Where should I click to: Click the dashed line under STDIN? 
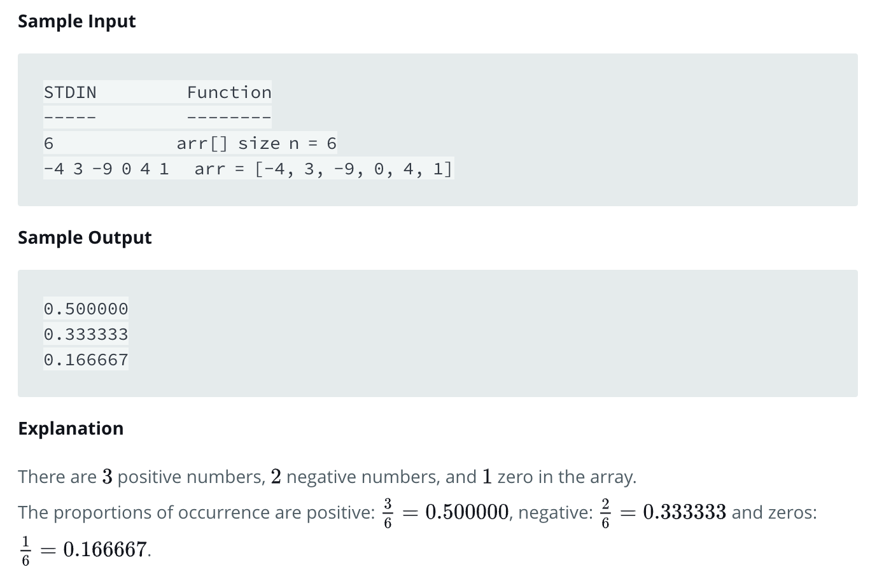pyautogui.click(x=70, y=118)
